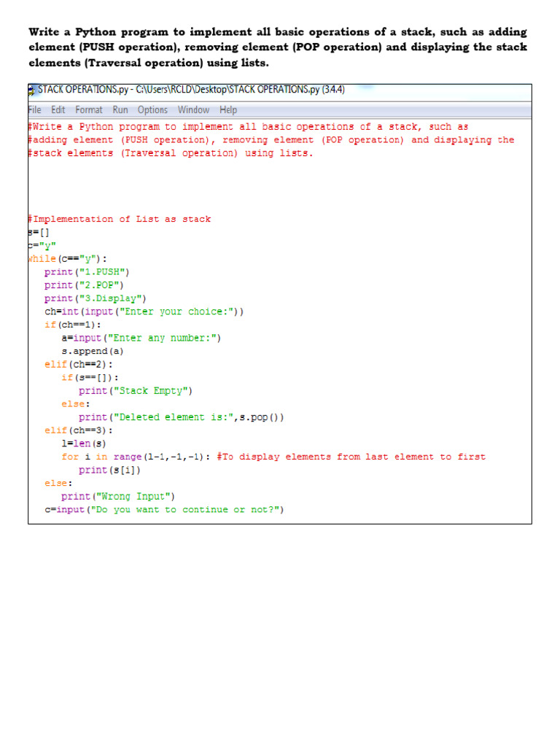The image size is (560, 747).
Task: Click the print("1.PUSH") line
Action: [87, 272]
